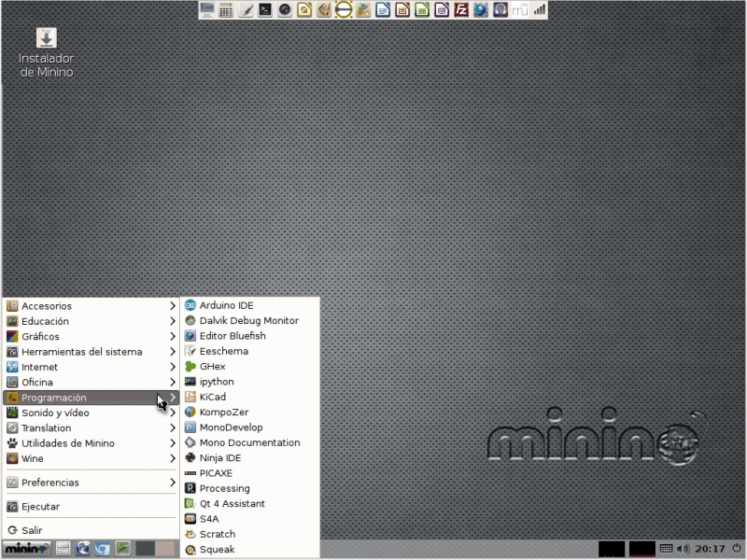
Task: Open PICAXE from the submenu
Action: [250, 473]
